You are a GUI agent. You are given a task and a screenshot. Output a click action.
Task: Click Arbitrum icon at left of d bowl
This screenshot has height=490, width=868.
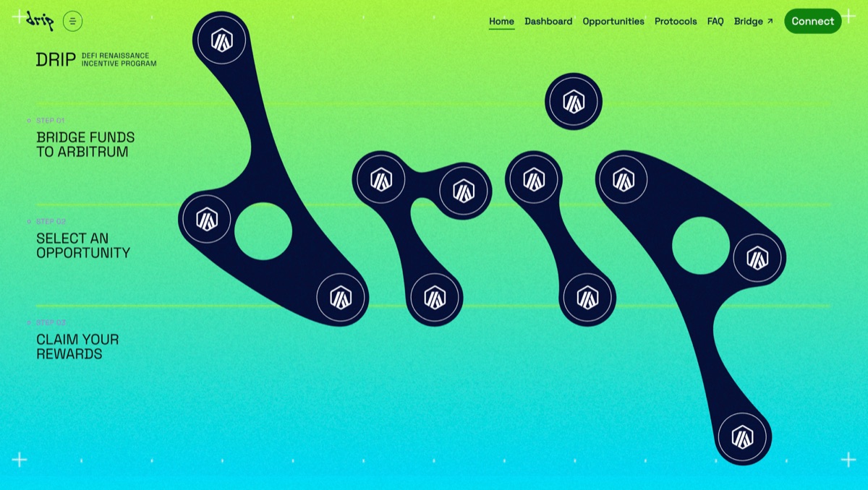click(x=207, y=218)
